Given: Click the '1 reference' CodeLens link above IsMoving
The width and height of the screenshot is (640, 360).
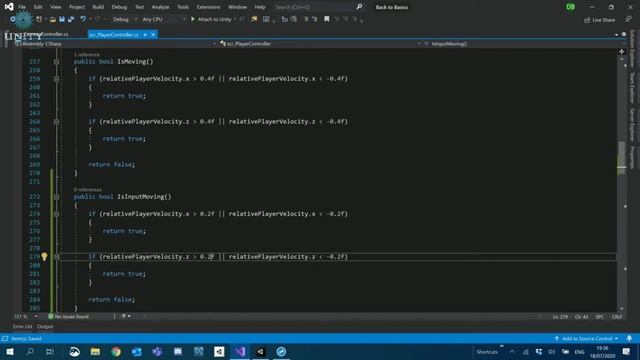Looking at the screenshot, I should 87,54.
